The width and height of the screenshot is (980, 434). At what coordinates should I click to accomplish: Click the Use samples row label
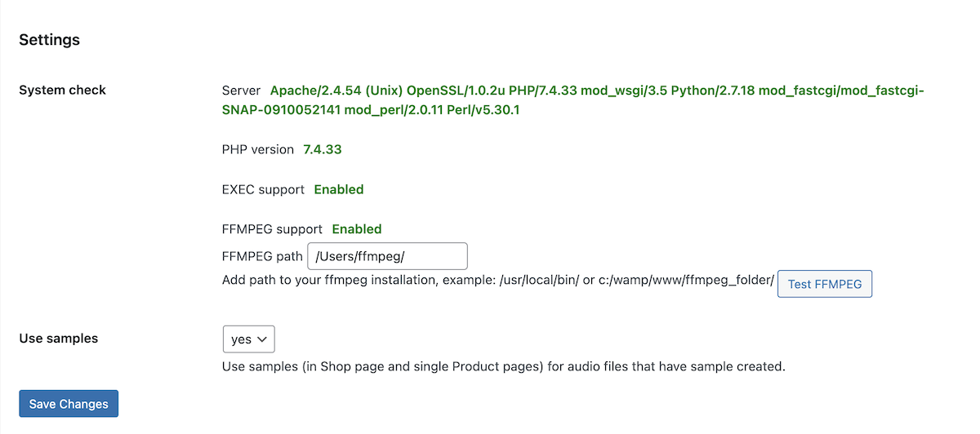point(58,338)
